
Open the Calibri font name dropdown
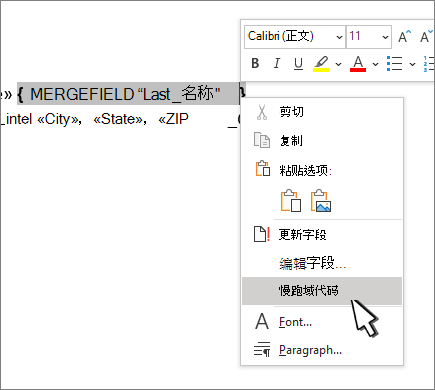pos(339,37)
